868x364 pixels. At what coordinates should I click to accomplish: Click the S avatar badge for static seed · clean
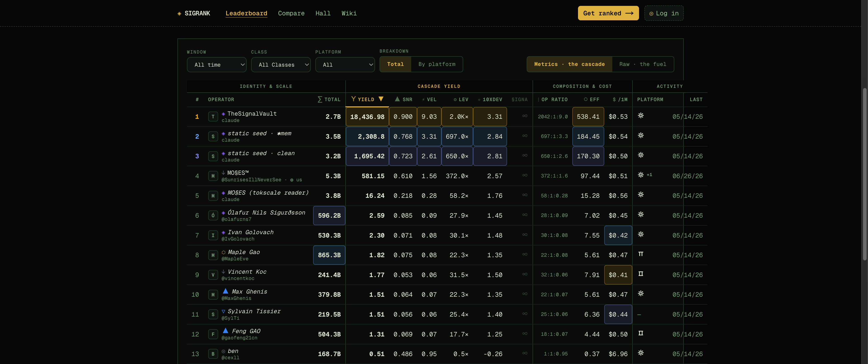[213, 156]
